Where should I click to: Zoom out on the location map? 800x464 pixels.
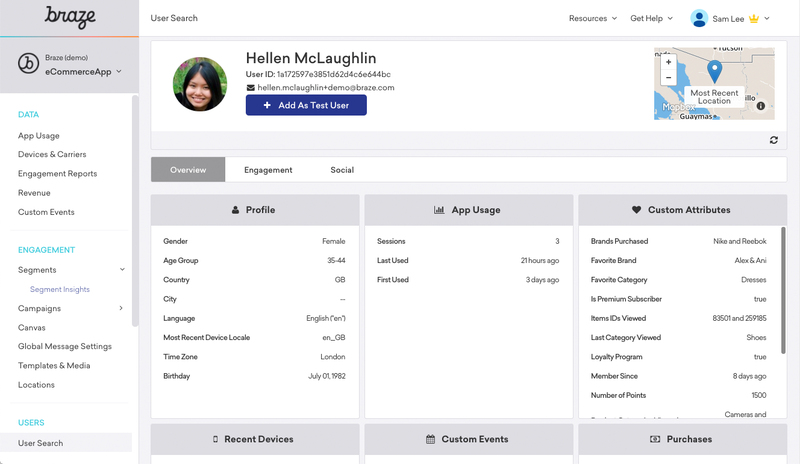(668, 78)
